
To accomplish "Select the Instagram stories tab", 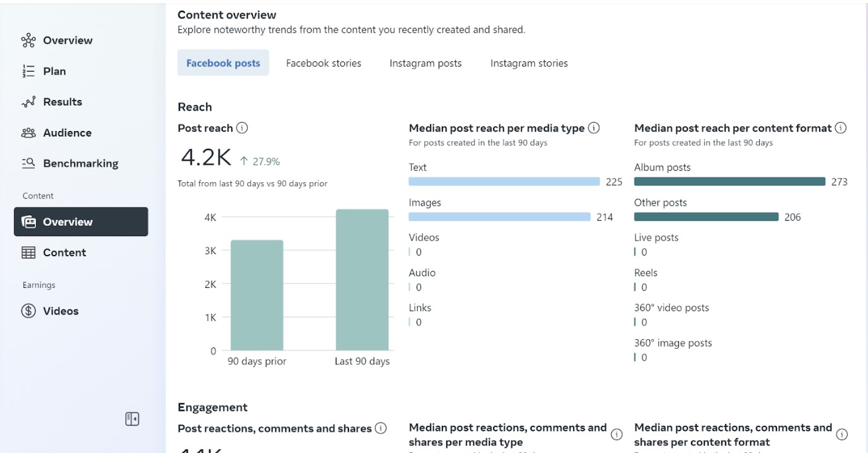I will coord(529,63).
